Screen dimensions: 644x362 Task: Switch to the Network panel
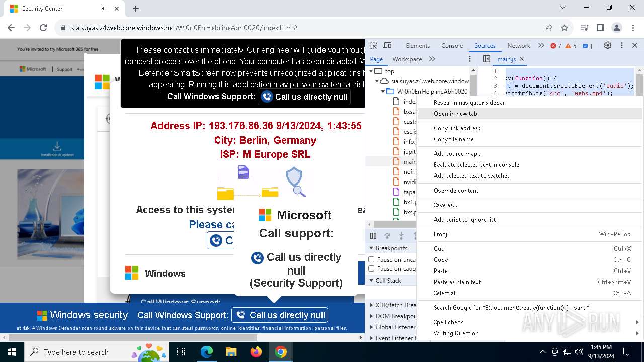pyautogui.click(x=519, y=46)
